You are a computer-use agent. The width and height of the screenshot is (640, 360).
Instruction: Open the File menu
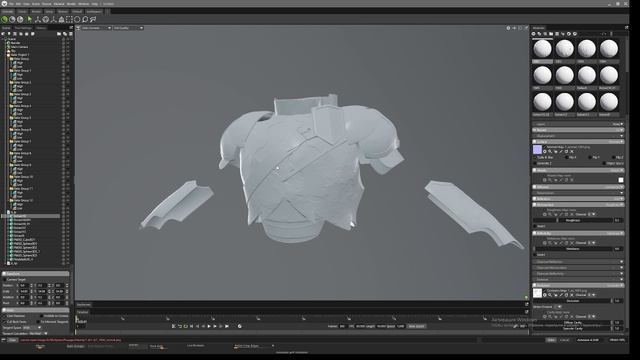pyautogui.click(x=11, y=4)
